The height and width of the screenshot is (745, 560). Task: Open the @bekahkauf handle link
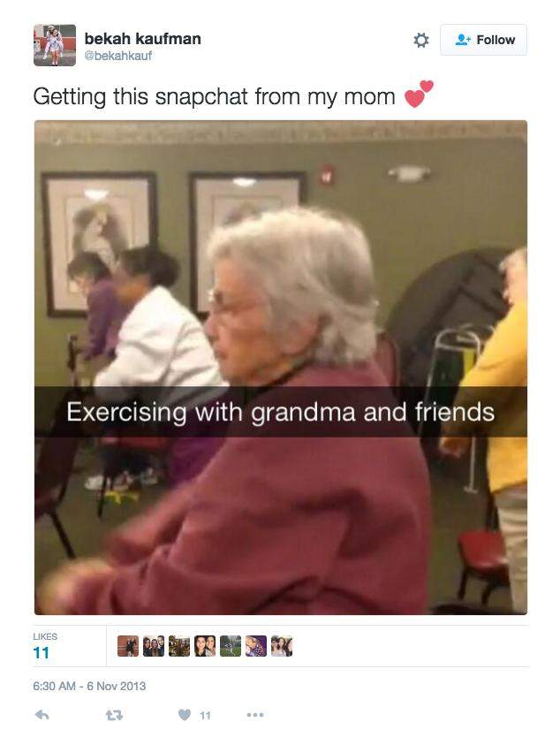point(118,56)
